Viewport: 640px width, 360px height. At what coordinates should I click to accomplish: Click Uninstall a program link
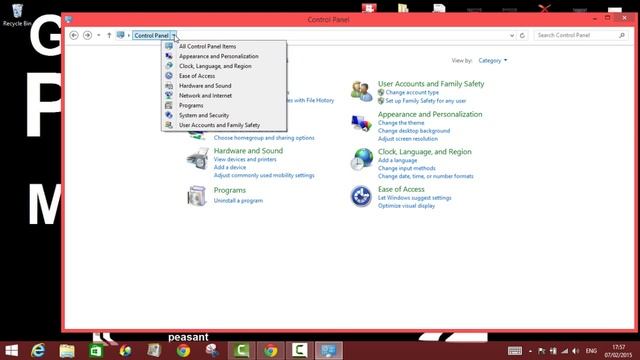click(238, 201)
